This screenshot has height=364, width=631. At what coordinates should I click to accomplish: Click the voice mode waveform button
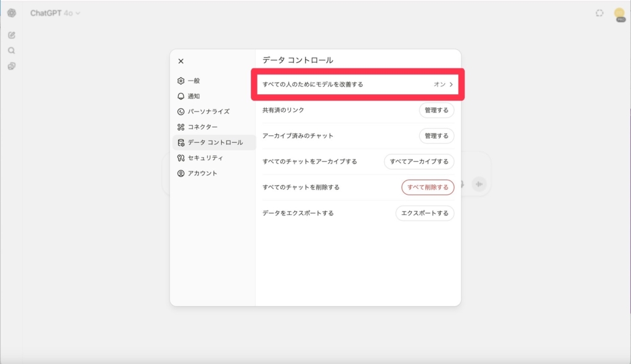click(x=479, y=184)
